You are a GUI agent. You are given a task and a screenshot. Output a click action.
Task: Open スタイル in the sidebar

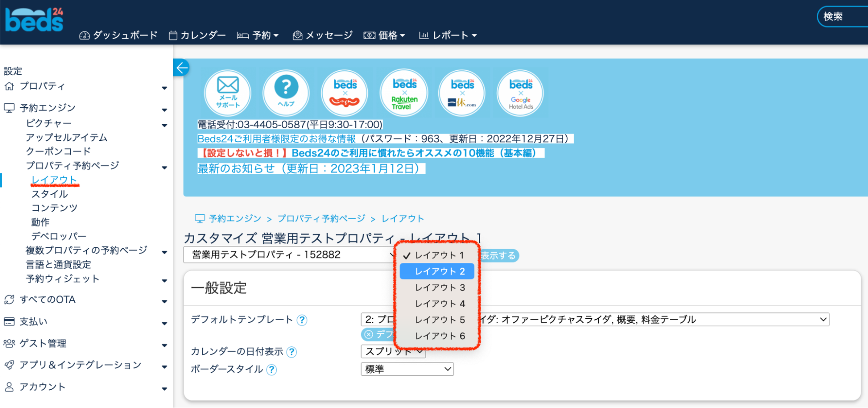50,194
